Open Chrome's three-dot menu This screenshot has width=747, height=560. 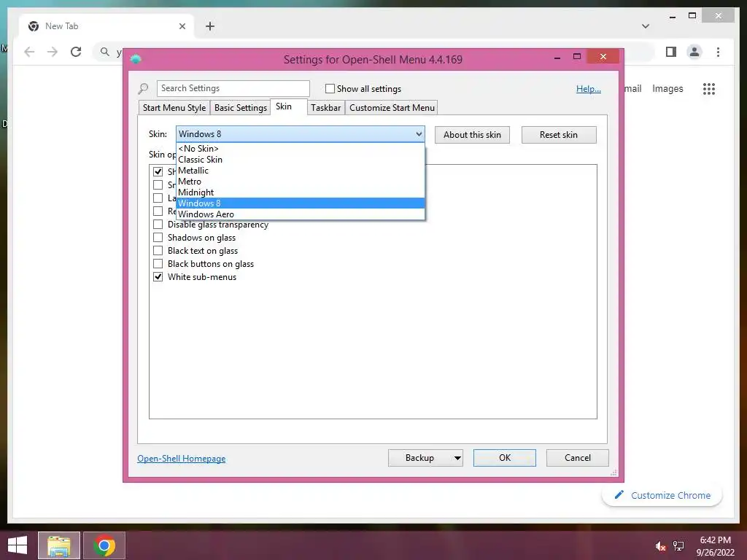tap(718, 52)
